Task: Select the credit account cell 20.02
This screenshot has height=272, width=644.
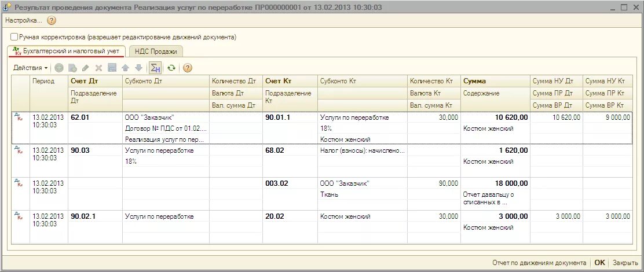Action: (x=290, y=216)
